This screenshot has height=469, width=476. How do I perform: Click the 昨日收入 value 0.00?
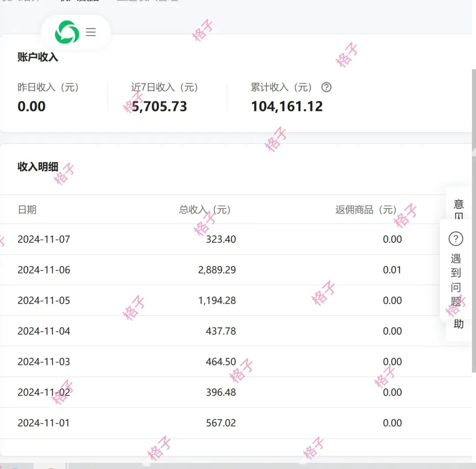(32, 107)
